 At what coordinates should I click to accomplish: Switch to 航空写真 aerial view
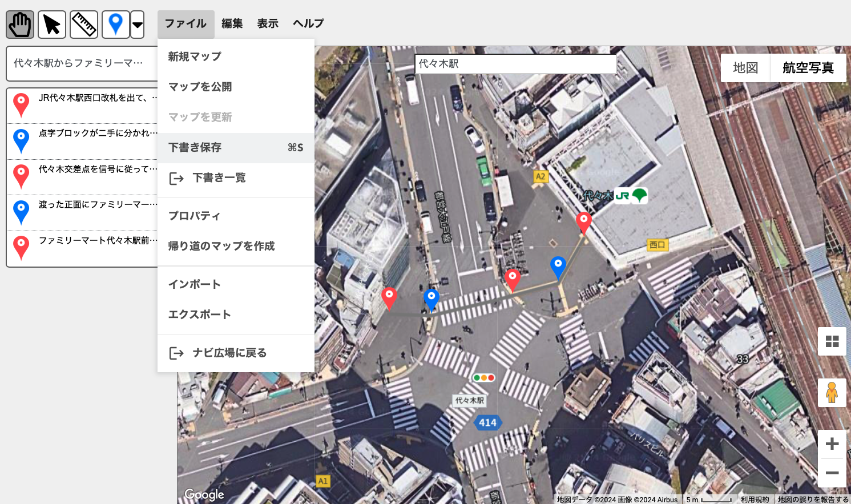pos(808,68)
